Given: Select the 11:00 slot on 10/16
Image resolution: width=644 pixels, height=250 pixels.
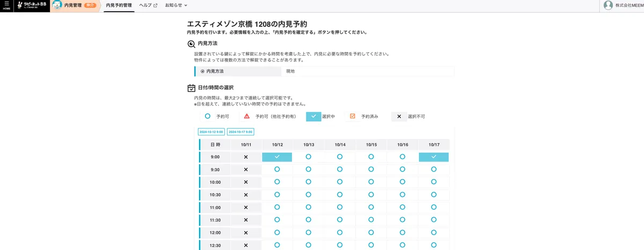Looking at the screenshot, I should click(402, 208).
